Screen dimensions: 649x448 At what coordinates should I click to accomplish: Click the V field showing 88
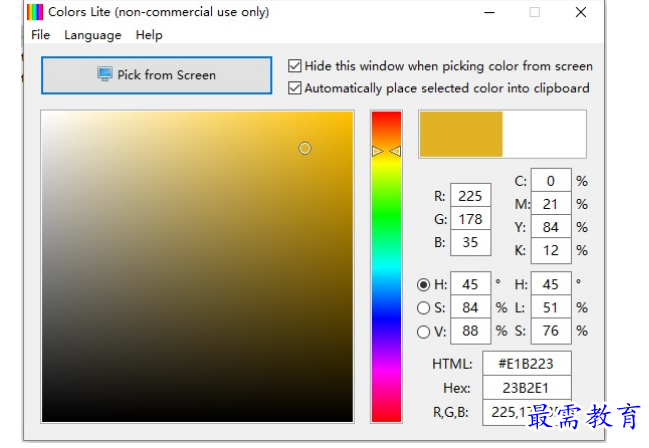point(470,331)
